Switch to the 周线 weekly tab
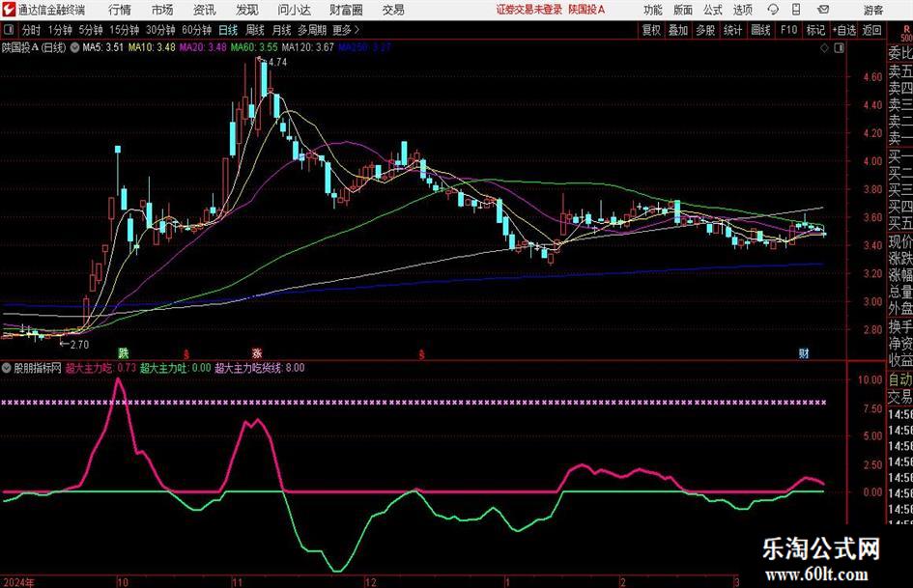Viewport: 913px width, 588px height. [x=255, y=30]
